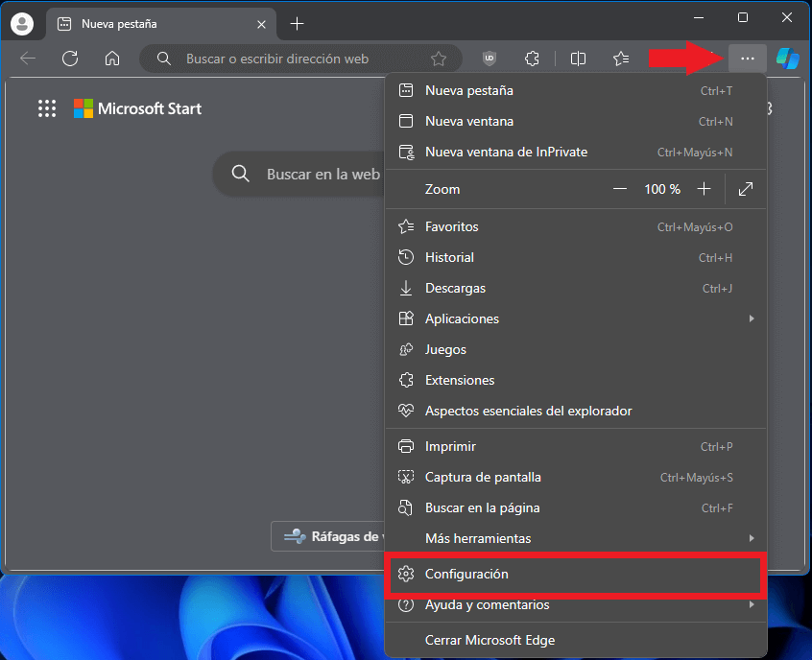Choose Cerrar Microsoft Edge
Screen dimensions: 812x660
576,640
